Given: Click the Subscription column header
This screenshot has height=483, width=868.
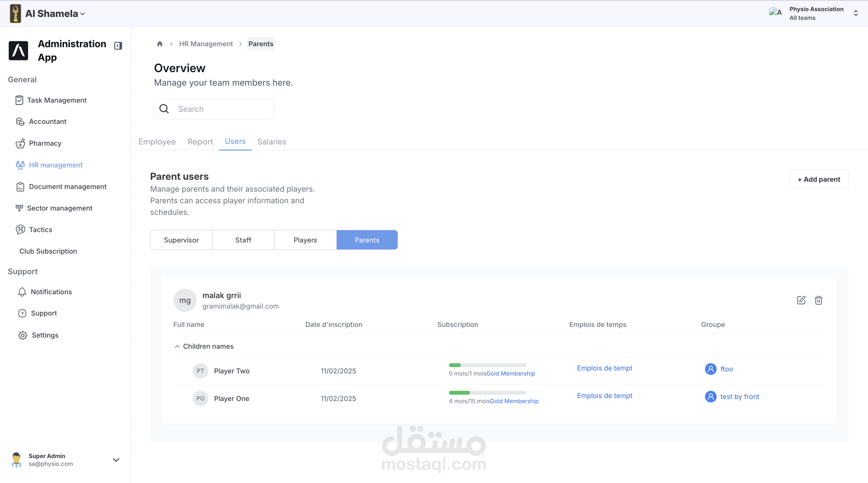Looking at the screenshot, I should [x=457, y=325].
